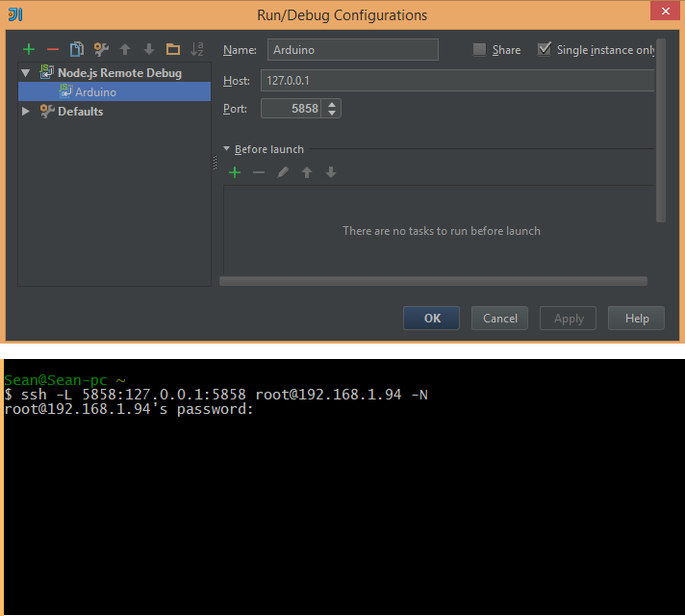Toggle Single instance only checkbox

545,49
